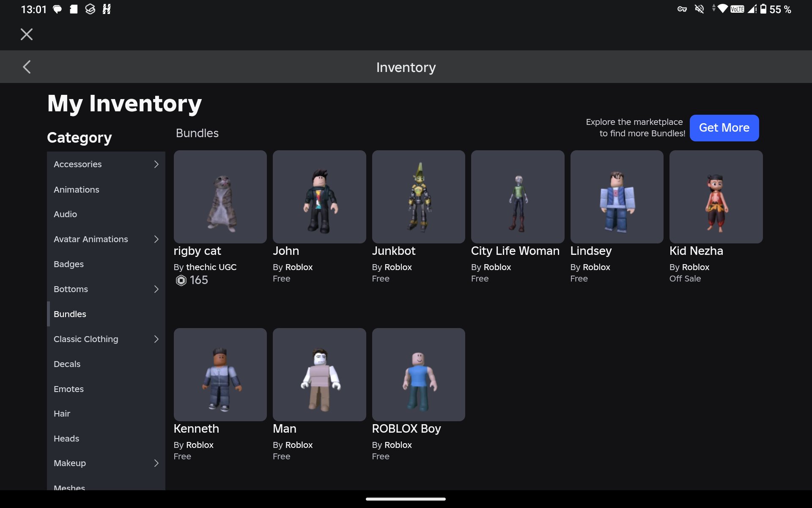The width and height of the screenshot is (812, 508).
Task: Tap the Robux icon beside 165
Action: tap(181, 280)
